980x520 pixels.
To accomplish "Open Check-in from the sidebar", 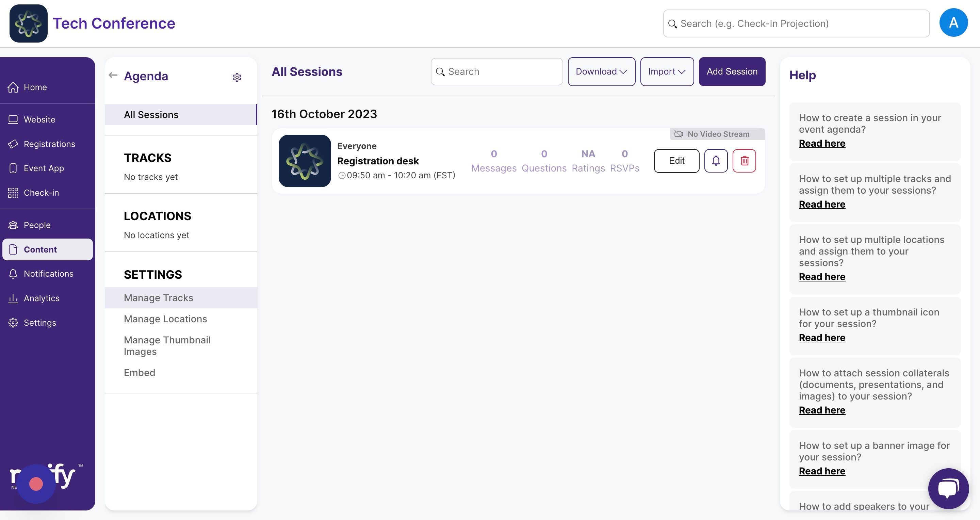I will click(41, 193).
